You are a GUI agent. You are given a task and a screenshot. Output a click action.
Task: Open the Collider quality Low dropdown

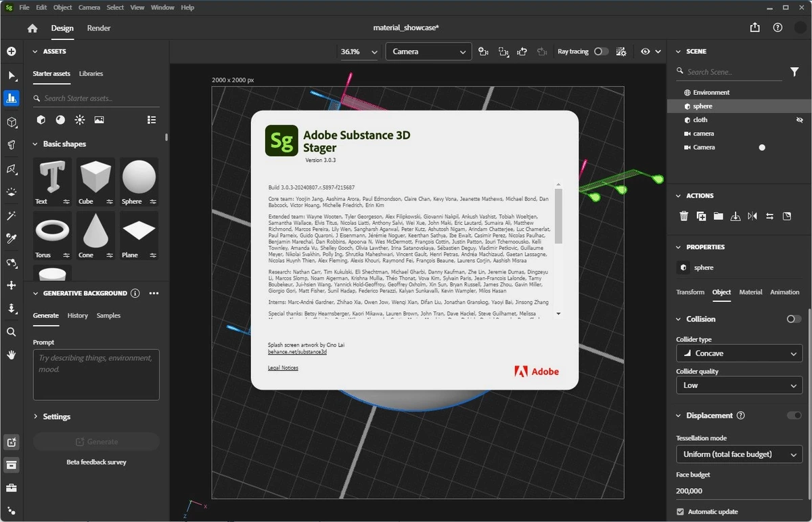tap(739, 385)
